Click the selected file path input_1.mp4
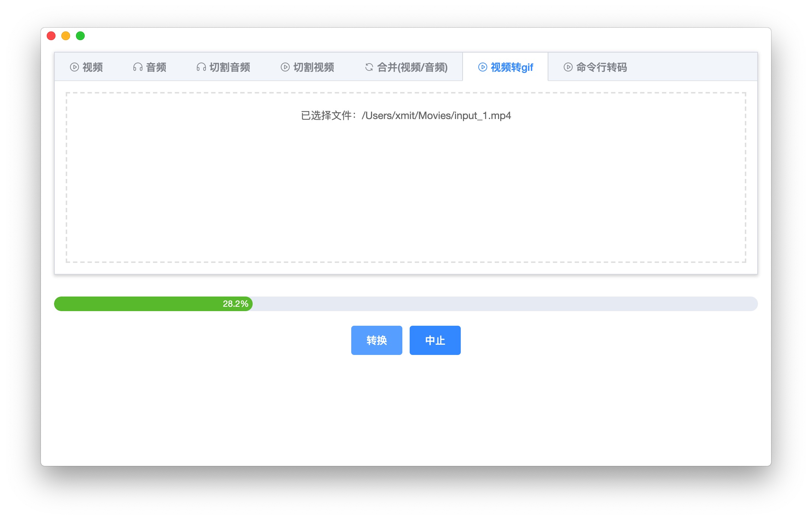 (436, 116)
